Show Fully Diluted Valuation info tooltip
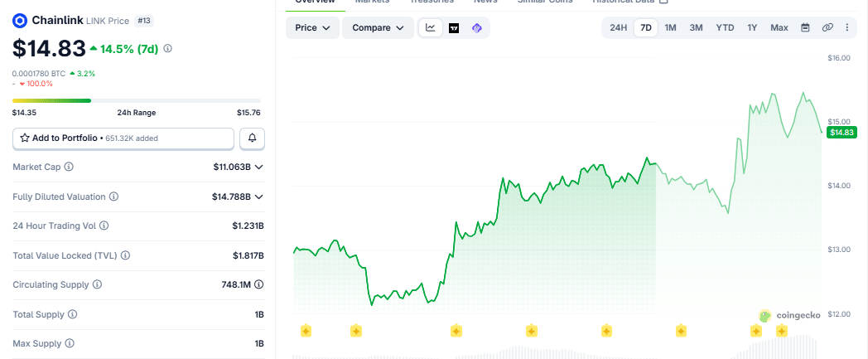Image resolution: width=868 pixels, height=359 pixels. (x=113, y=196)
